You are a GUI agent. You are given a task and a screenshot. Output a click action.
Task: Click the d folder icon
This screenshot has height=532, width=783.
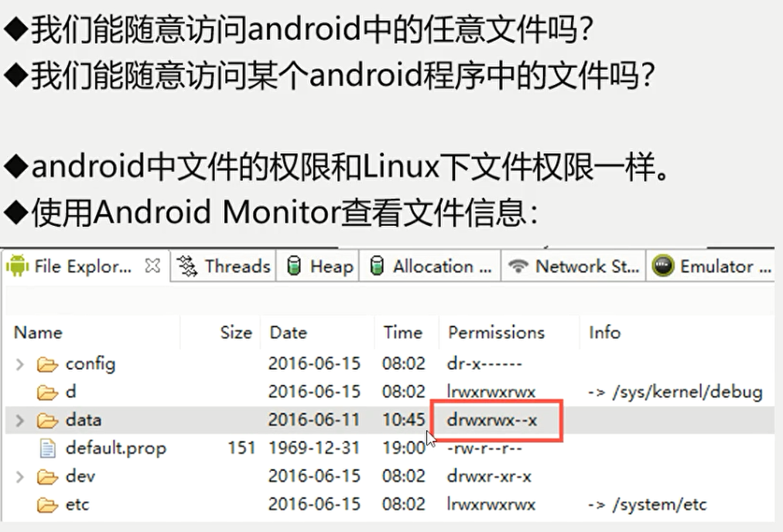click(x=47, y=392)
